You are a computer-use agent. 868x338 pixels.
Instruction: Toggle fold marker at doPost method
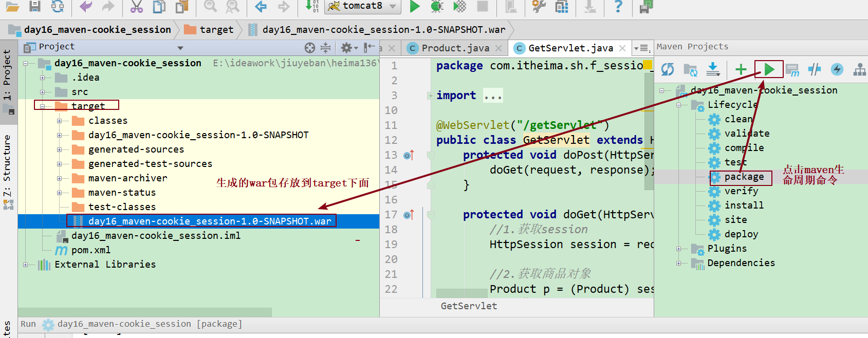pyautogui.click(x=431, y=155)
